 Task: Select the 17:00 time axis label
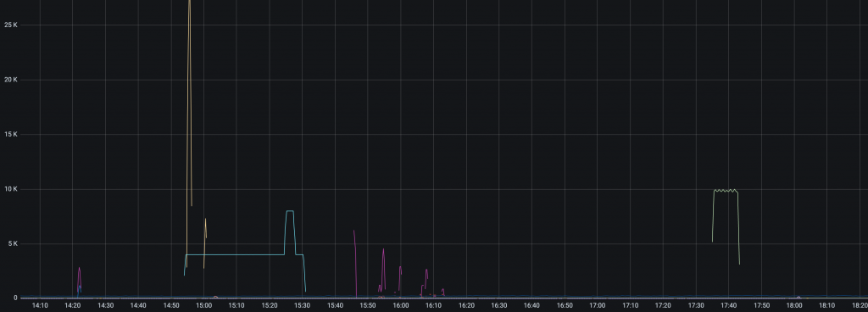click(x=598, y=305)
